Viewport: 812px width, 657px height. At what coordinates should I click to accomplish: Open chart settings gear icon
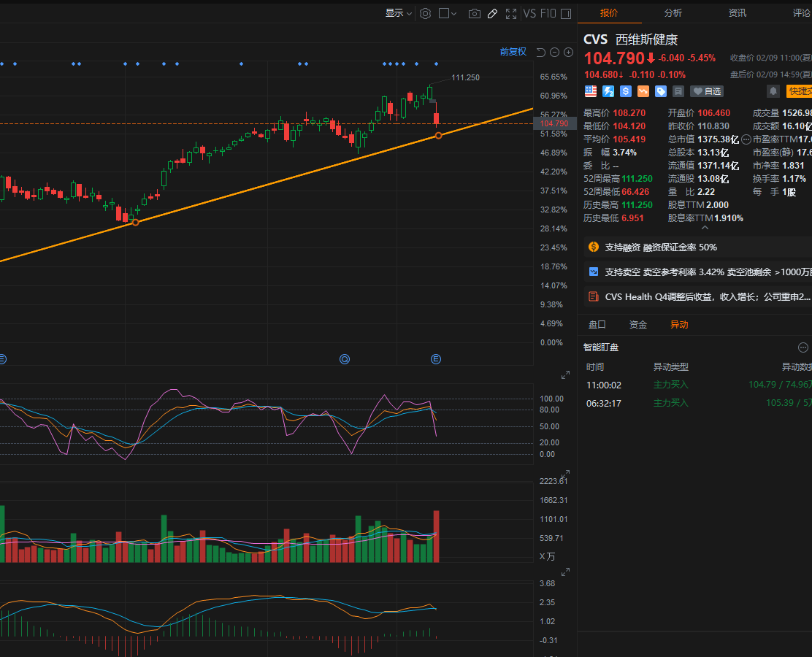[x=425, y=13]
